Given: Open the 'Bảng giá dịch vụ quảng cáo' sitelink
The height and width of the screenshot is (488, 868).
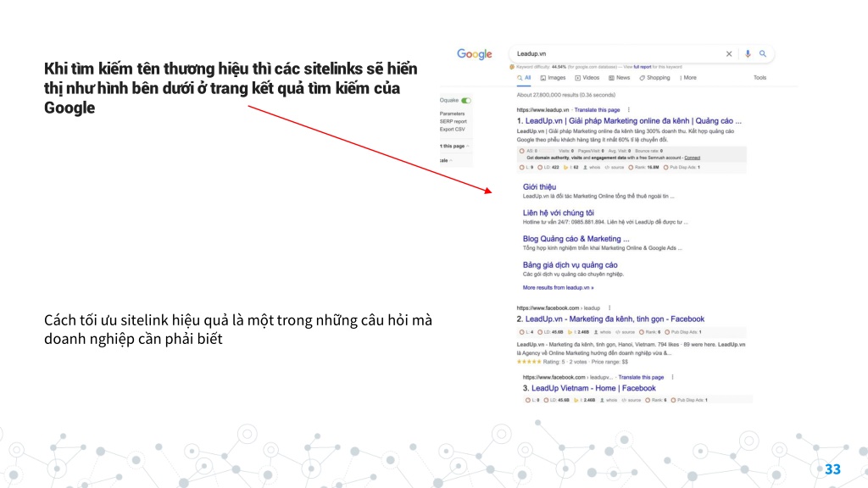Looking at the screenshot, I should [570, 264].
